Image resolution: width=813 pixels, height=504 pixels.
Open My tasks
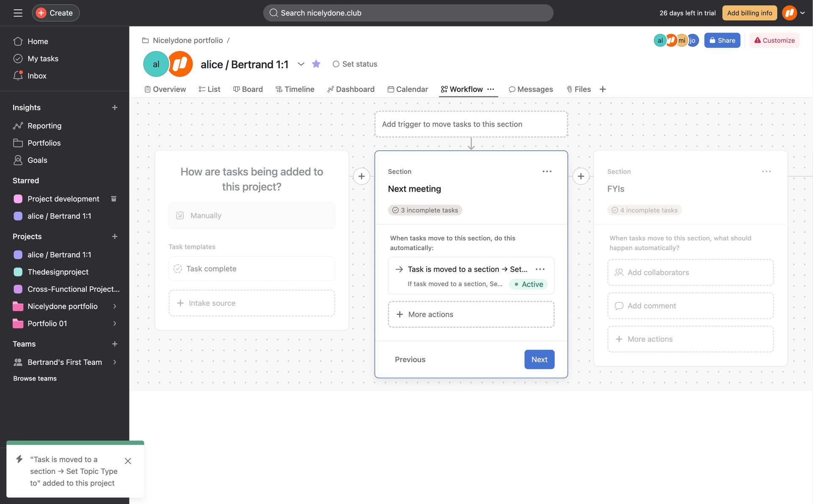coord(42,58)
